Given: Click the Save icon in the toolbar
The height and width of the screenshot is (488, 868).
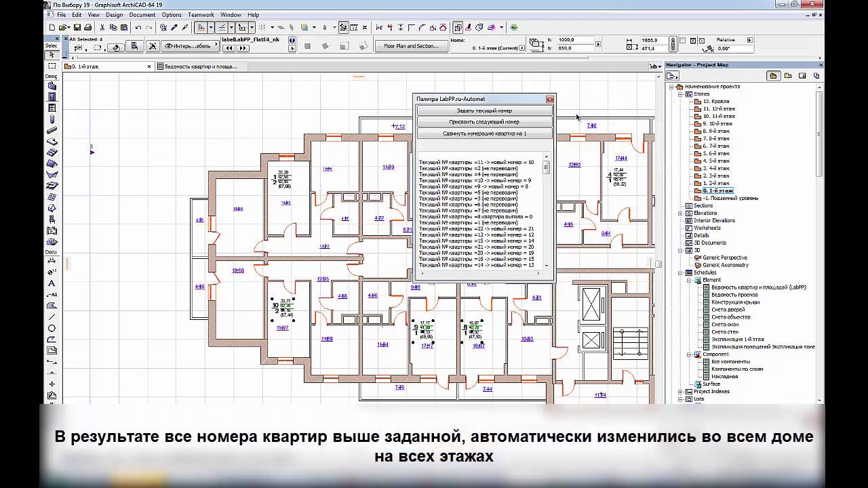Looking at the screenshot, I should (x=77, y=28).
